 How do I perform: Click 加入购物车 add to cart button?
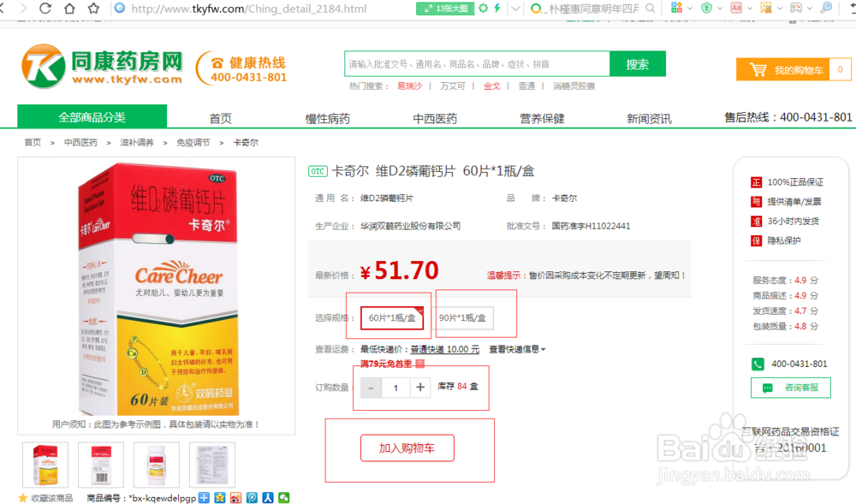tap(407, 448)
